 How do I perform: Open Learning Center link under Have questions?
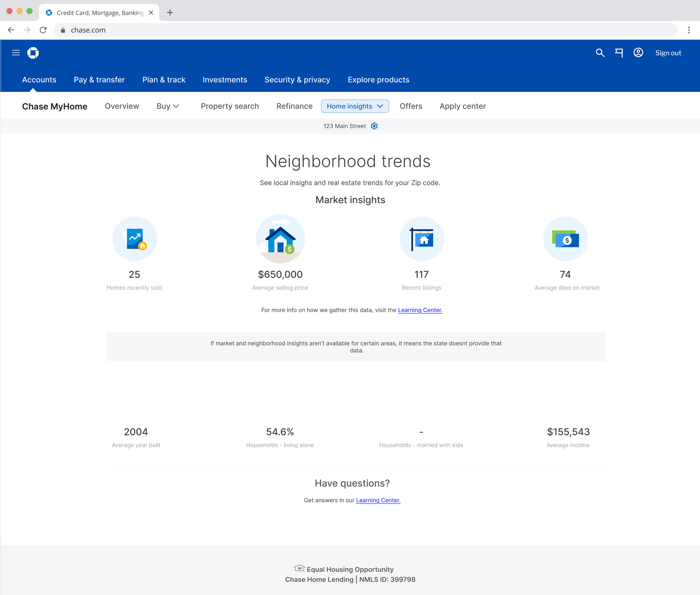pyautogui.click(x=378, y=500)
